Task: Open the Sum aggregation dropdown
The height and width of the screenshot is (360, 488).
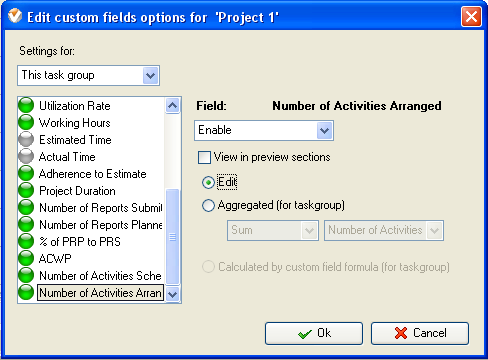Action: (273, 230)
